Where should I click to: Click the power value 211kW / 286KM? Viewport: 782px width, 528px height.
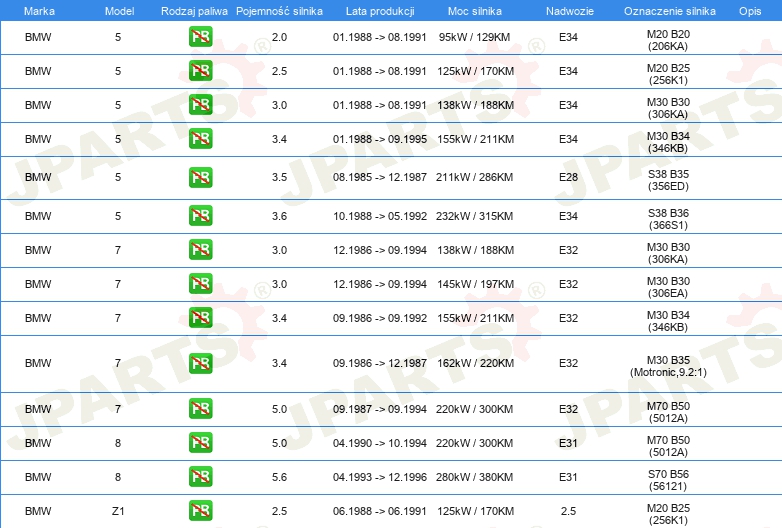point(474,177)
